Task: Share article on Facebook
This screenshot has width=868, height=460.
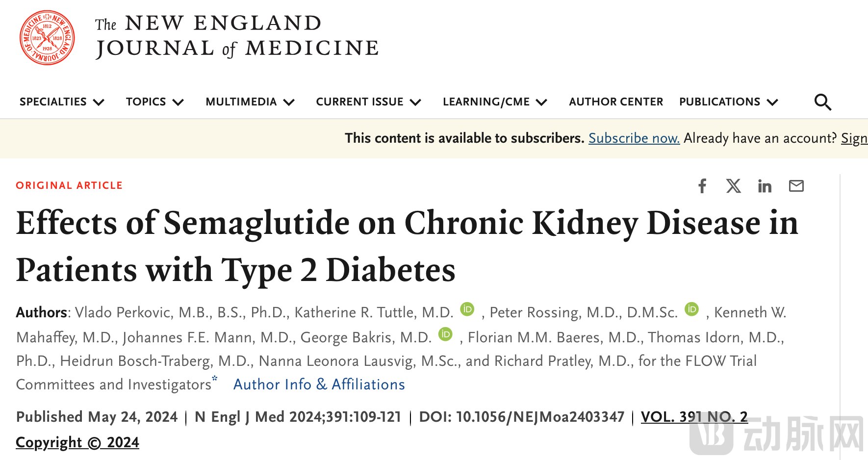Action: pos(702,186)
